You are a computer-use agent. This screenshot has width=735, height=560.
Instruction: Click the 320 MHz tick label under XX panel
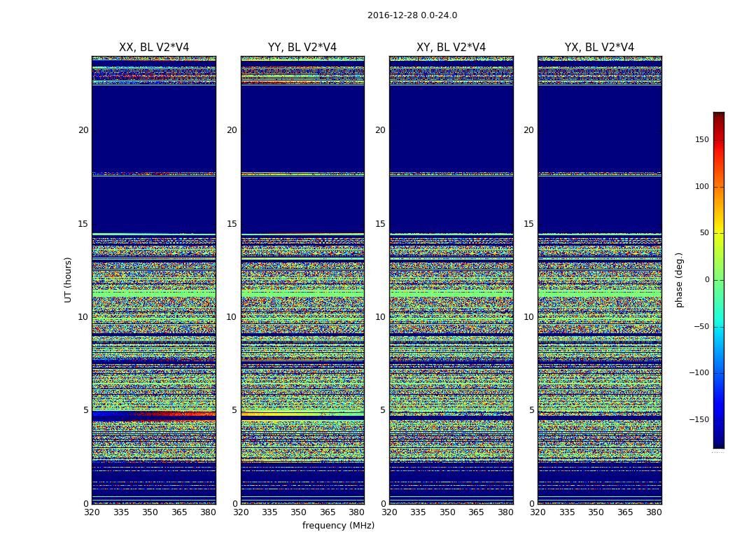pyautogui.click(x=92, y=512)
